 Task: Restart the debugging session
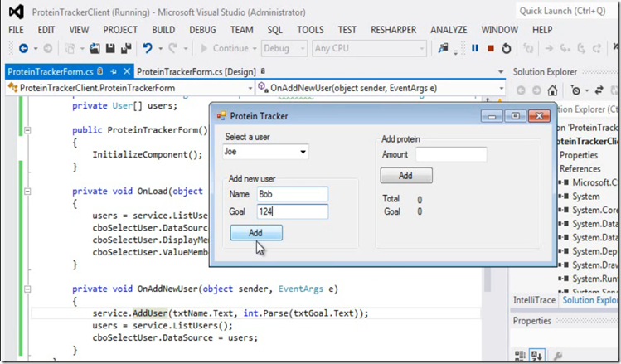click(507, 48)
